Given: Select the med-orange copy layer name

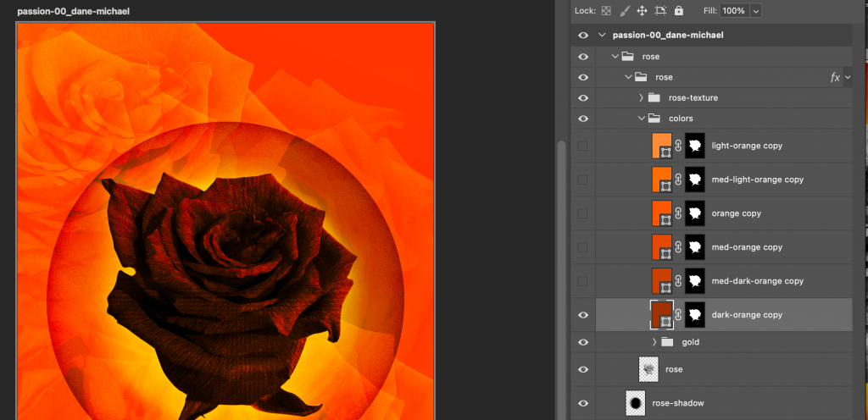Looking at the screenshot, I should (747, 247).
